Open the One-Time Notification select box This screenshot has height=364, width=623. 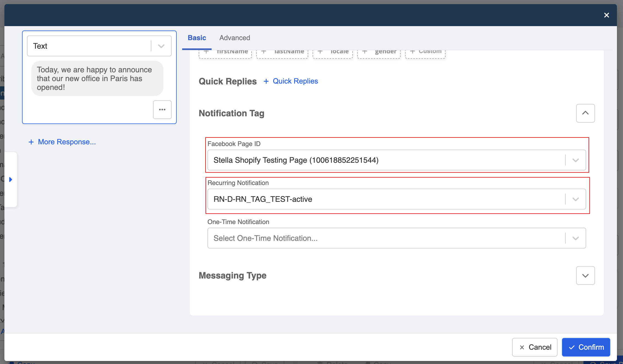[x=396, y=238]
